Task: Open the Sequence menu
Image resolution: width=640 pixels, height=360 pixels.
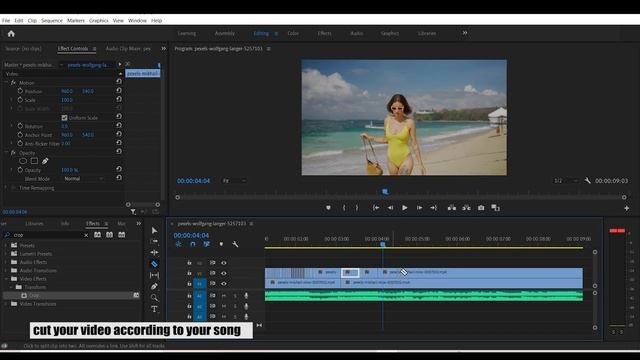Action: [52, 20]
